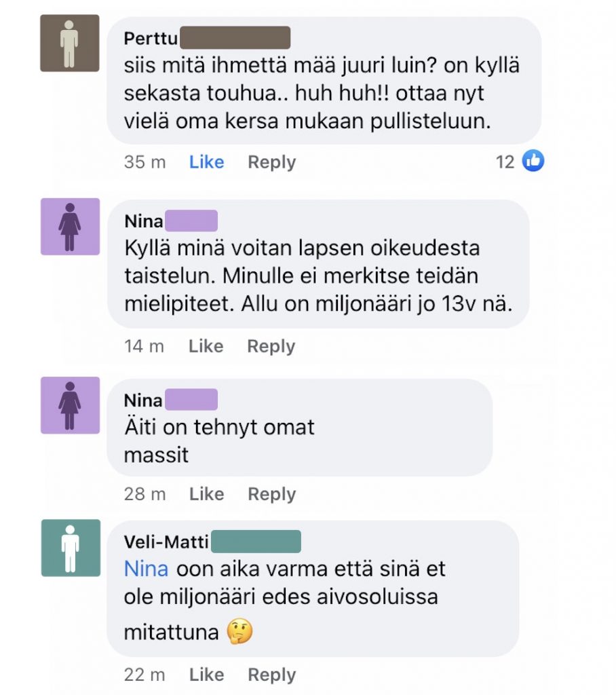Open Nina's avatar beside the 'Äiti on tehnyt' comment
This screenshot has height=695, width=616.
click(x=70, y=405)
